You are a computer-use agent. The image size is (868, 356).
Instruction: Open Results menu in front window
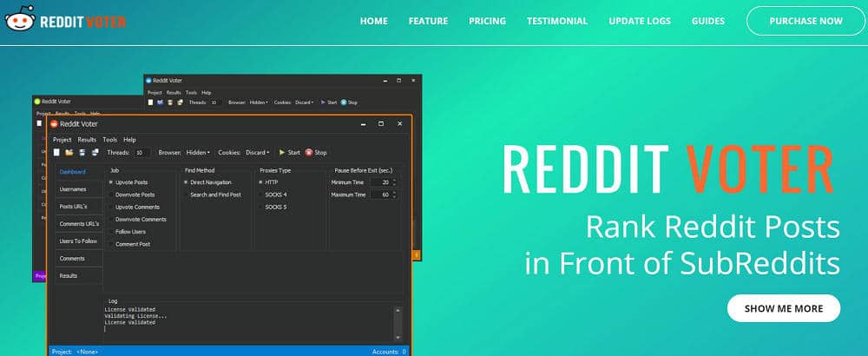[87, 140]
